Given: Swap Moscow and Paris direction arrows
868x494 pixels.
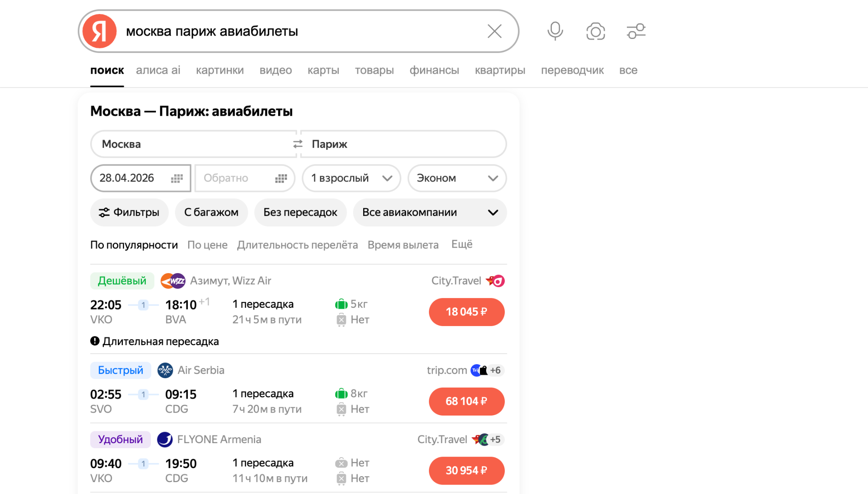Looking at the screenshot, I should 298,144.
